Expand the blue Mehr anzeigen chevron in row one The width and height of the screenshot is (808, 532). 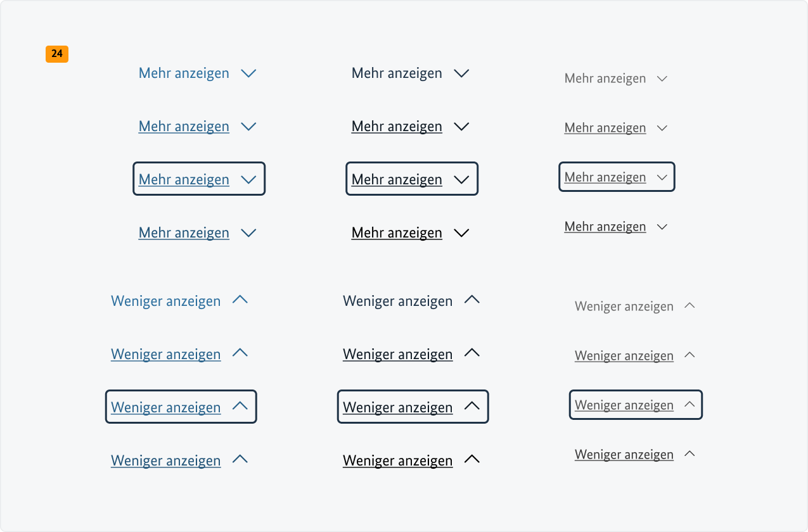249,73
